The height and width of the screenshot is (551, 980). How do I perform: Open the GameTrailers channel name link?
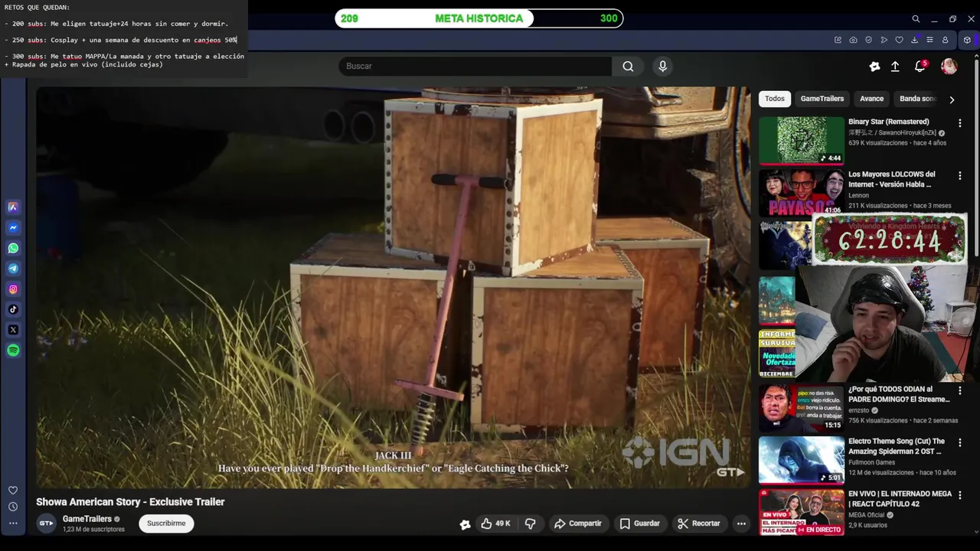point(87,519)
